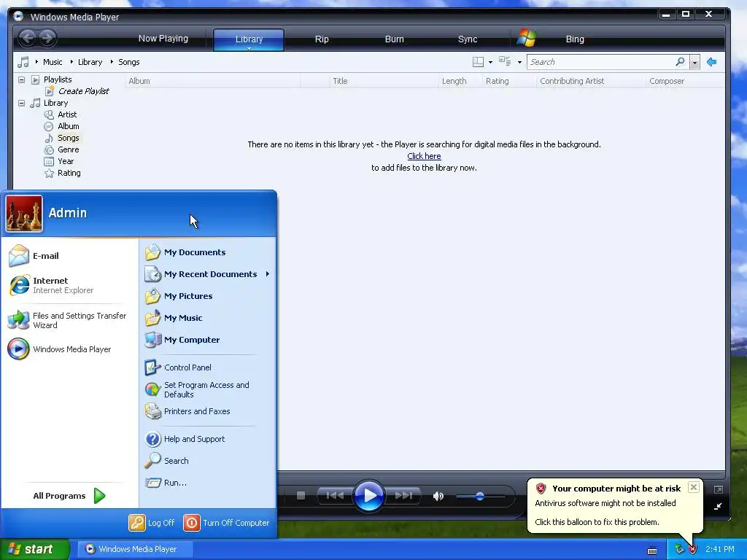This screenshot has width=747, height=560.
Task: Open My Documents folder
Action: click(208, 252)
